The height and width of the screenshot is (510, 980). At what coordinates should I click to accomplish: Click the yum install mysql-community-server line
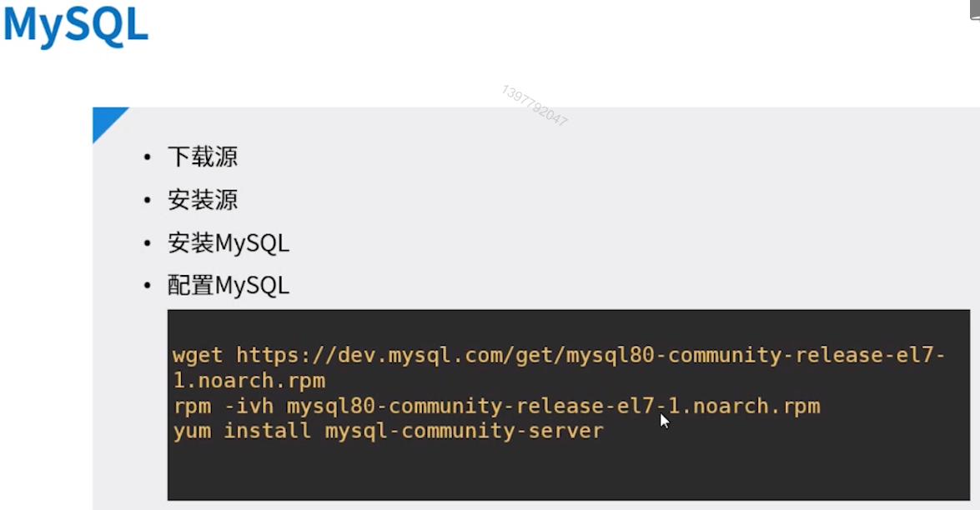point(388,431)
